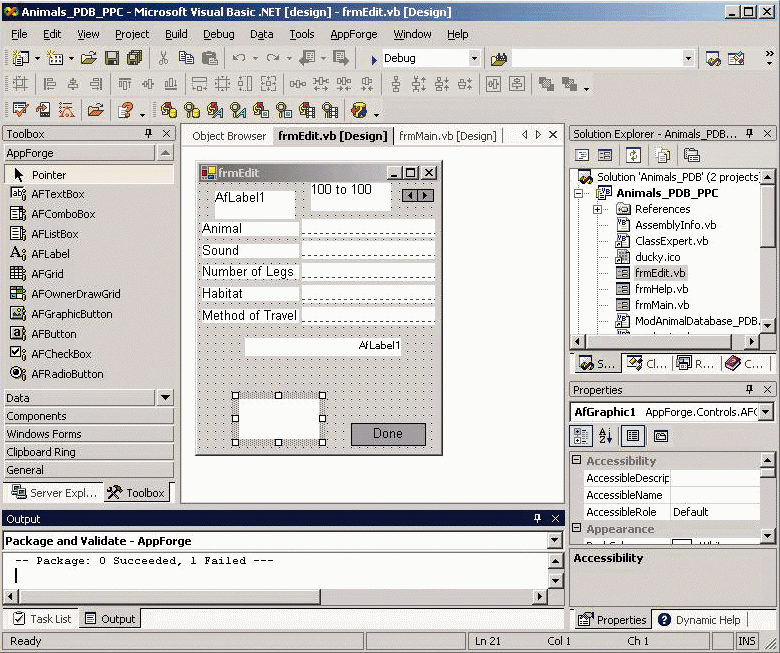Click the Done button on the form

[x=388, y=434]
